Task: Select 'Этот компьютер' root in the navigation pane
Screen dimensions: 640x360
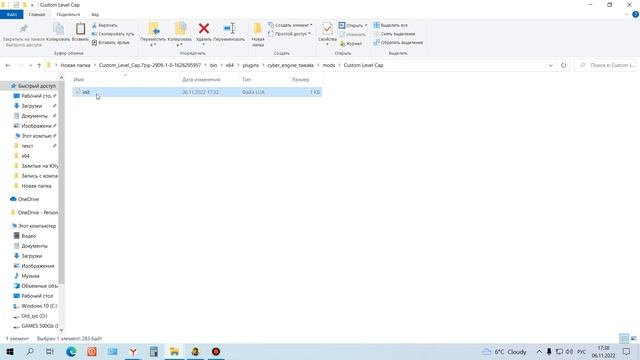Action: point(37,226)
